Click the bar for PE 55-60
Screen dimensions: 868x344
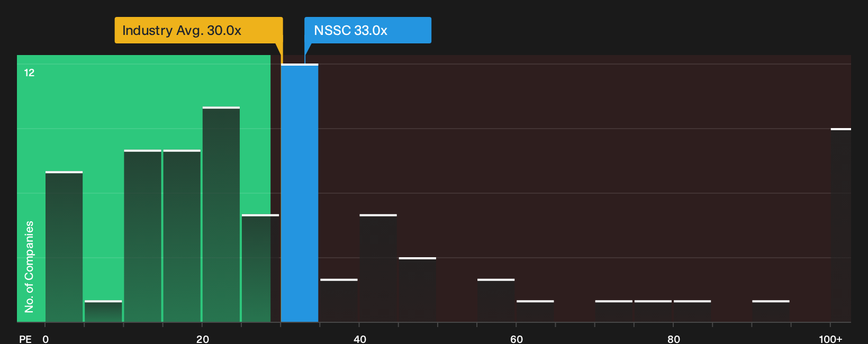(x=496, y=301)
